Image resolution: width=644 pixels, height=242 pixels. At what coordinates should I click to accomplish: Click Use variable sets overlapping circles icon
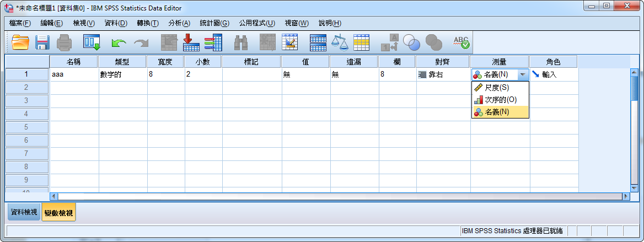411,42
